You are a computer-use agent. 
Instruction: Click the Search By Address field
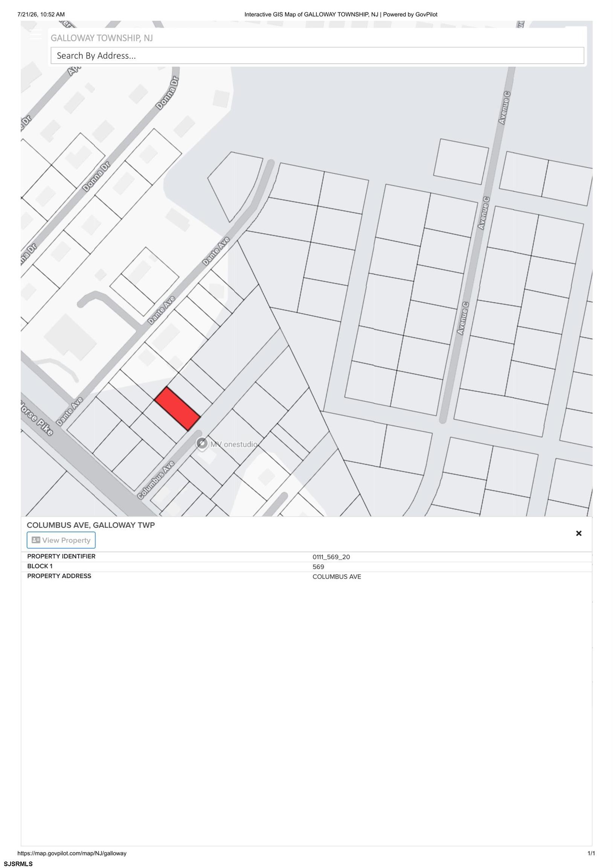pyautogui.click(x=317, y=56)
